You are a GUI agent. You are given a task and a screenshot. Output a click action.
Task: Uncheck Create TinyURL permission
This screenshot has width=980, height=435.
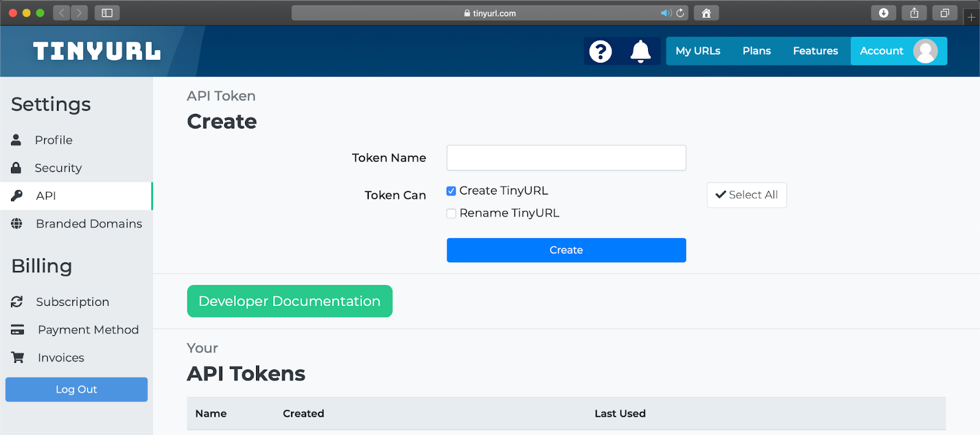451,191
